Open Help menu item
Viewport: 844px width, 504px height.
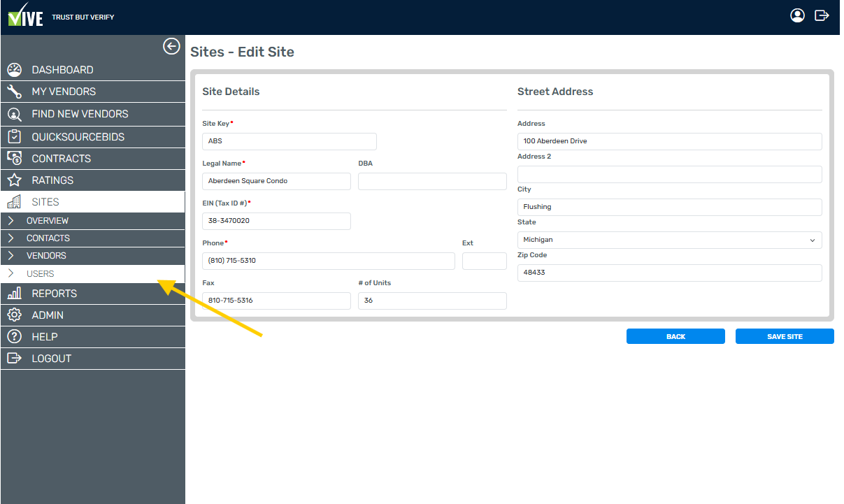92,337
